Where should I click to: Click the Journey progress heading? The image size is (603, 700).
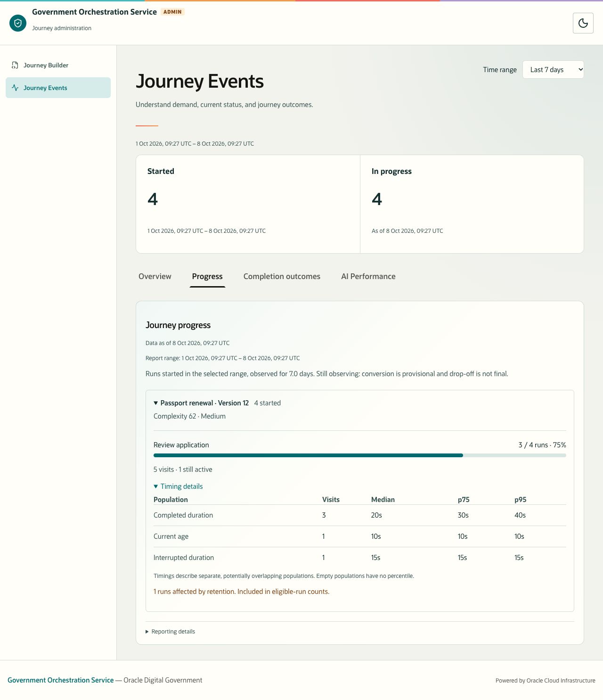(178, 325)
